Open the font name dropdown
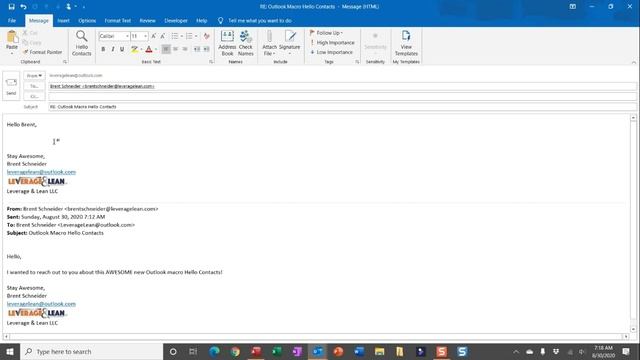 [x=127, y=36]
